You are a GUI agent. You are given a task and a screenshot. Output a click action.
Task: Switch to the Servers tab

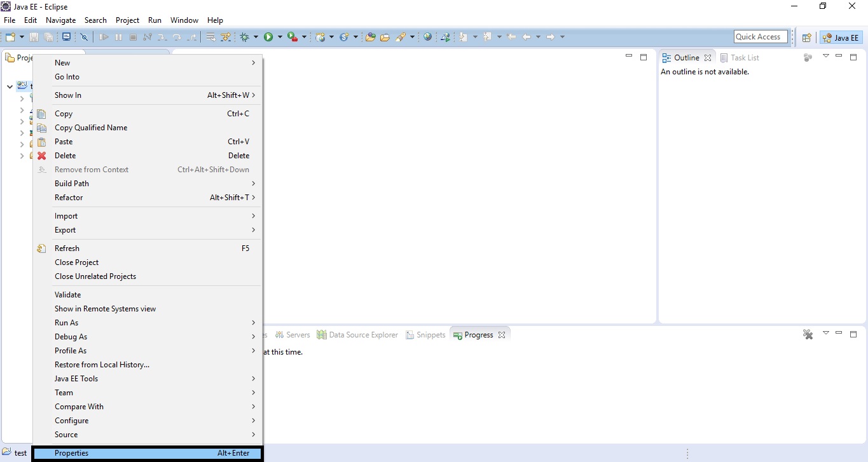click(292, 335)
